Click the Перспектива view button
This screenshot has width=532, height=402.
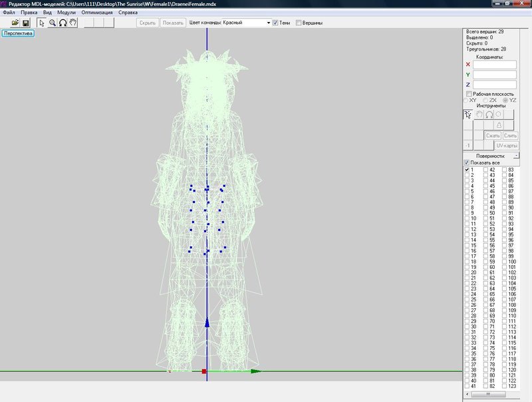(x=18, y=33)
